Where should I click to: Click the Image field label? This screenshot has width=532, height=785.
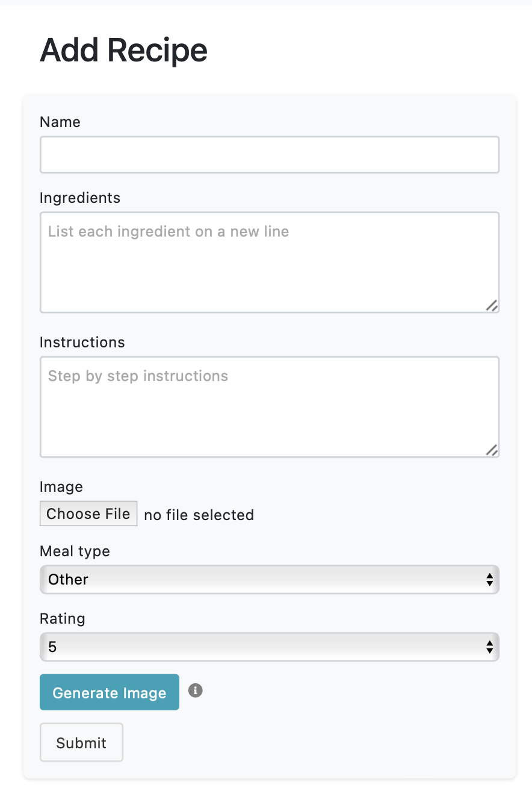tap(61, 487)
